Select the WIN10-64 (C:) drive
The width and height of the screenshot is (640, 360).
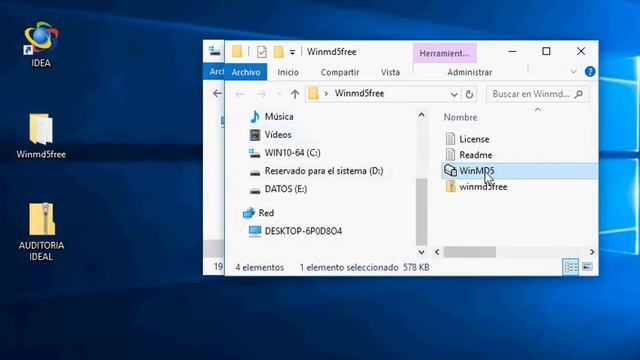(x=292, y=153)
